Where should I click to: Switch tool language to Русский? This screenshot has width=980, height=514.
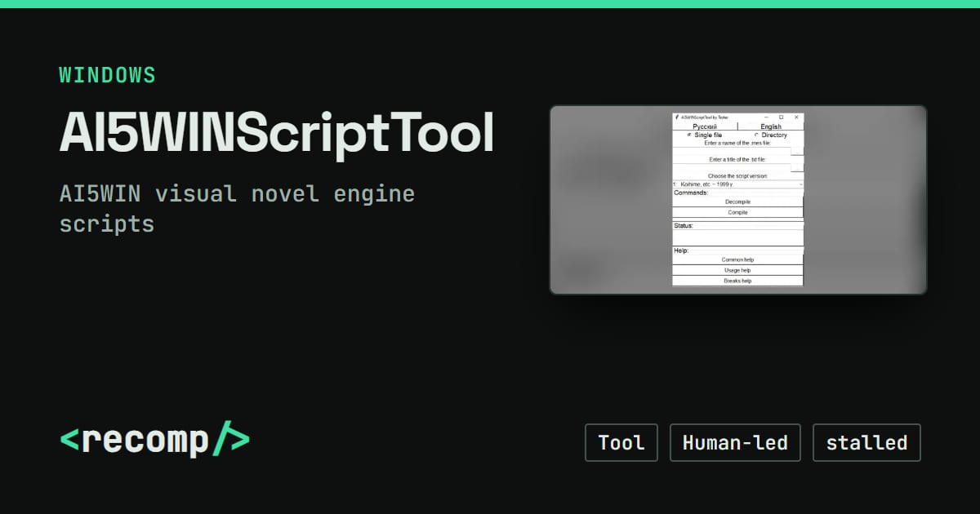click(x=705, y=126)
